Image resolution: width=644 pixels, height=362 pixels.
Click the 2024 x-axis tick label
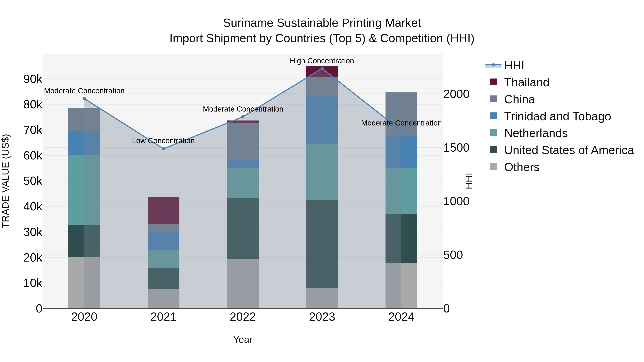401,317
